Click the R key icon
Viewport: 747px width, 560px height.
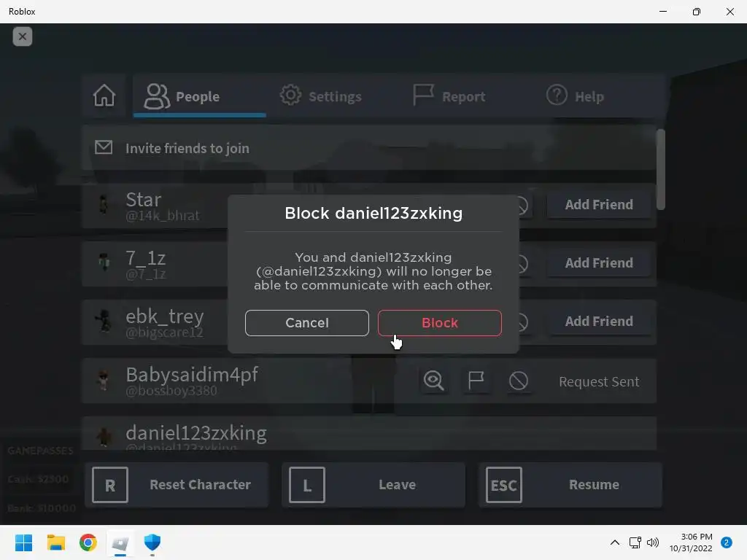pos(110,485)
